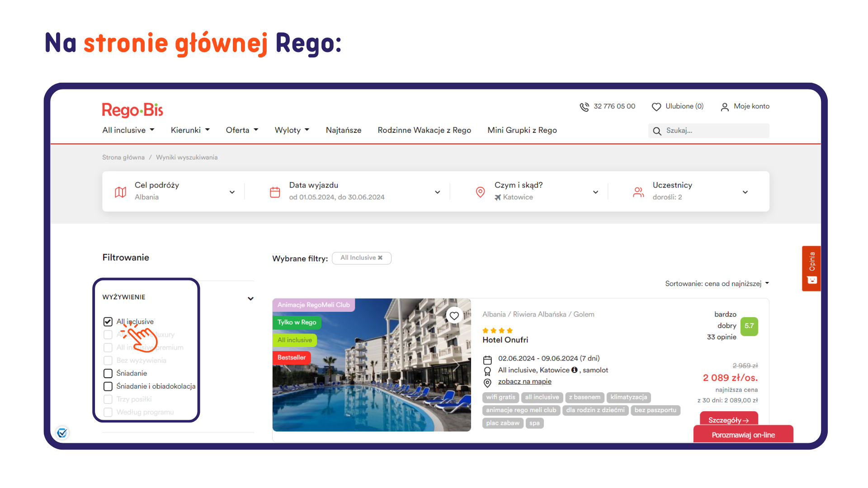Tick the Bez wyżywienia checkbox

(108, 361)
